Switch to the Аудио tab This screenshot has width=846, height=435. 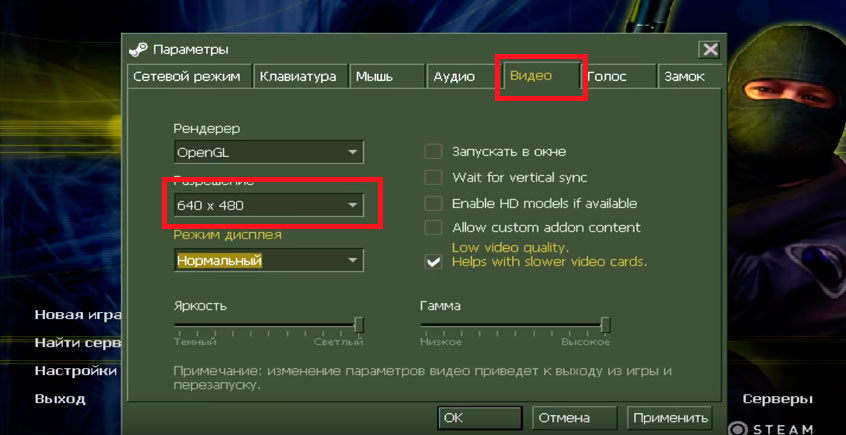pyautogui.click(x=454, y=77)
